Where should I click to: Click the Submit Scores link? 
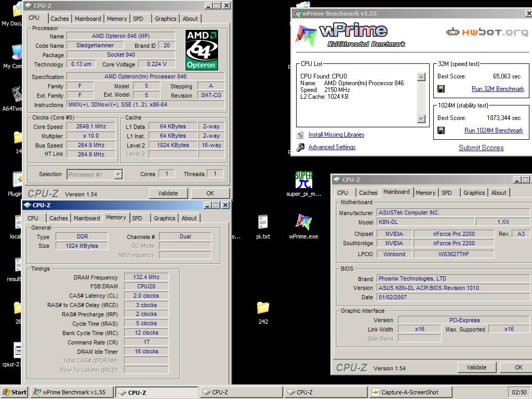coord(481,148)
